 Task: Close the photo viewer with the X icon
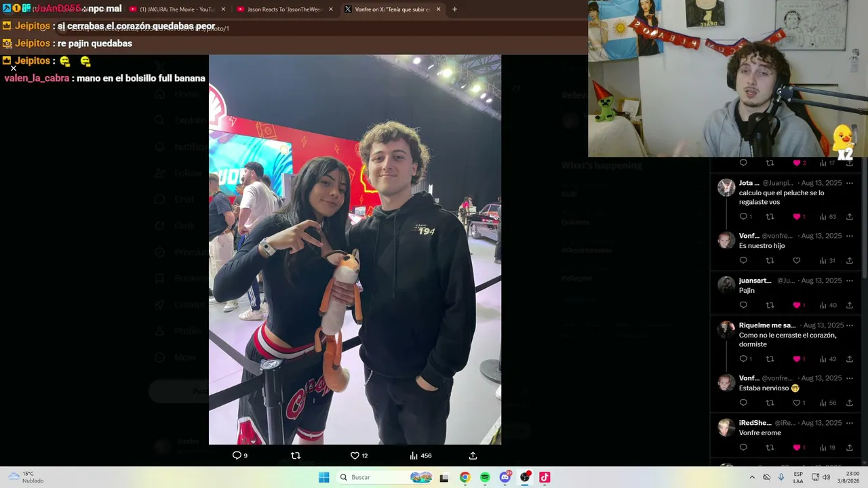coord(13,68)
